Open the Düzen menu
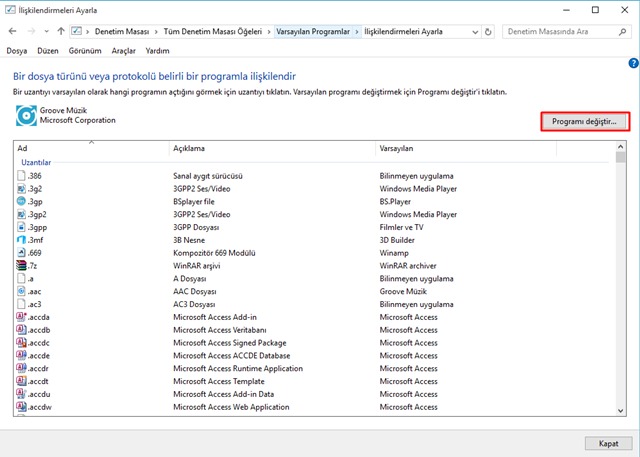Viewport: 640px width, 457px height. (48, 51)
